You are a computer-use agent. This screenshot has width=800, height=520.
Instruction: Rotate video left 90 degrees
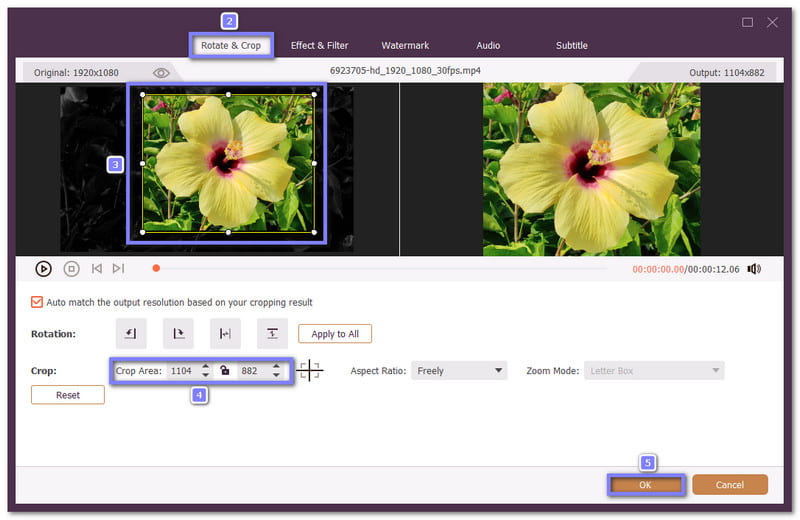[131, 333]
